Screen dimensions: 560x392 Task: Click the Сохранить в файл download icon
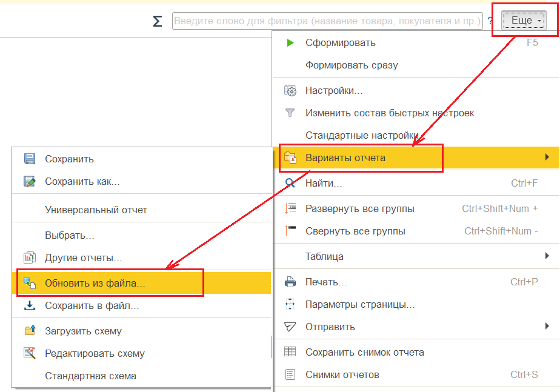[29, 306]
